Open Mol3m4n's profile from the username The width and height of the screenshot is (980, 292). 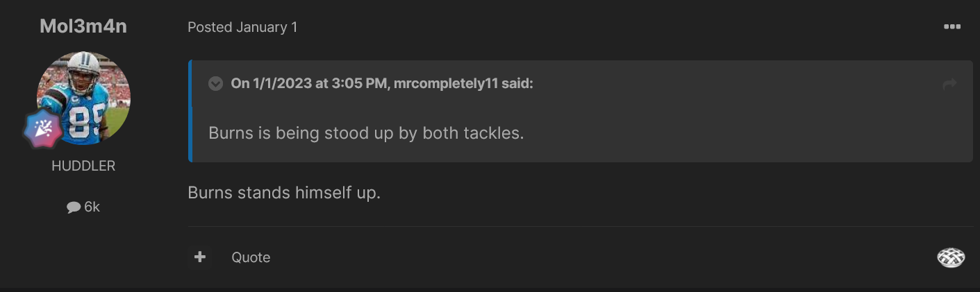(x=83, y=26)
